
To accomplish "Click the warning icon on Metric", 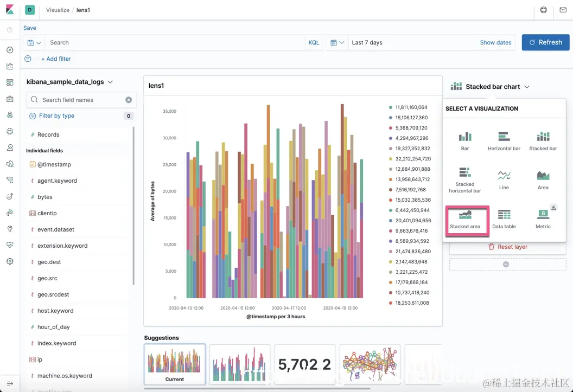I will pyautogui.click(x=553, y=208).
